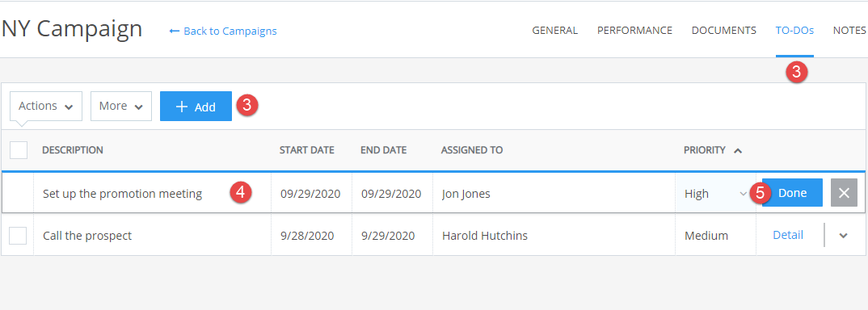This screenshot has height=310, width=868.
Task: Go to the Notes tab
Action: pos(849,31)
